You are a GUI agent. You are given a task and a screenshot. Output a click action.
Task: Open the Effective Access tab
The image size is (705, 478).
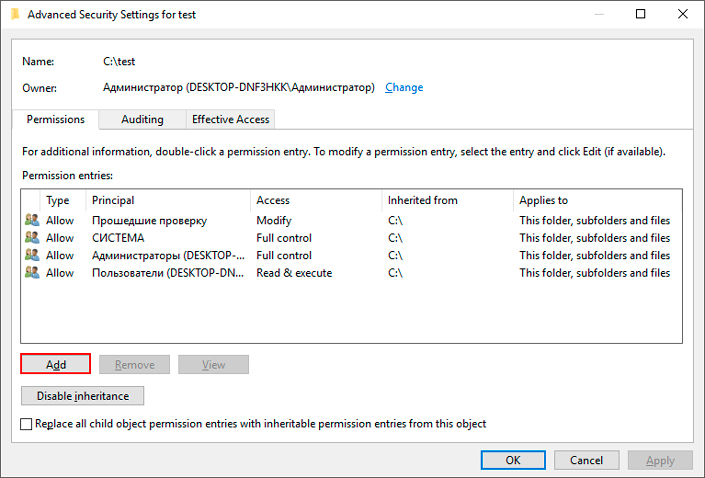(230, 120)
